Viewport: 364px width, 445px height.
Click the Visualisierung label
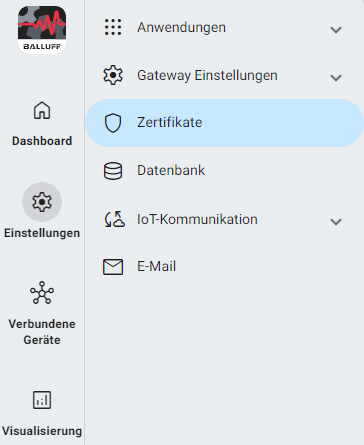42,431
